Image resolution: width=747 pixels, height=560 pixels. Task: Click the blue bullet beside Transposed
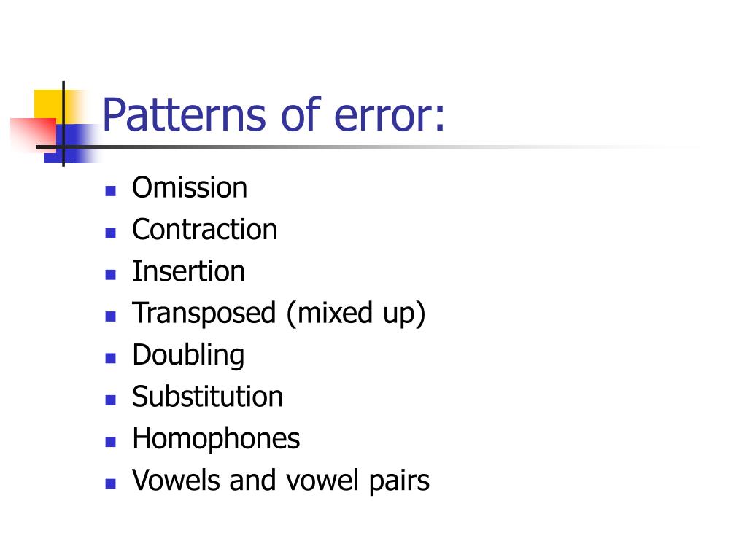point(111,316)
